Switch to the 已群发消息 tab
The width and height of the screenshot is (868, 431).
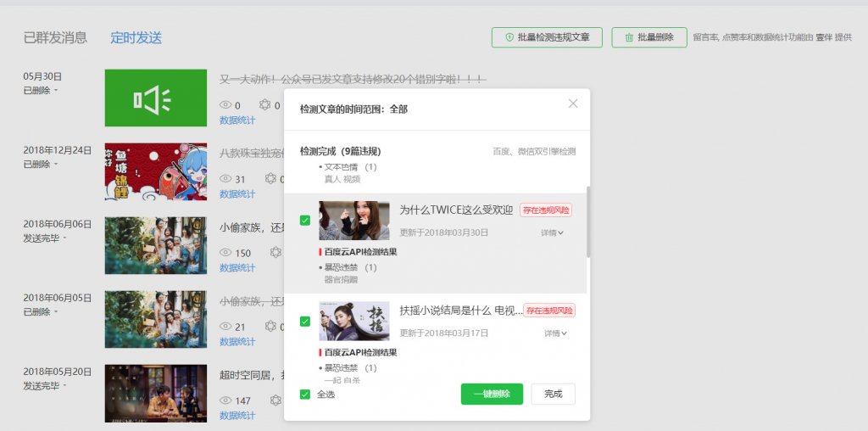pyautogui.click(x=55, y=37)
